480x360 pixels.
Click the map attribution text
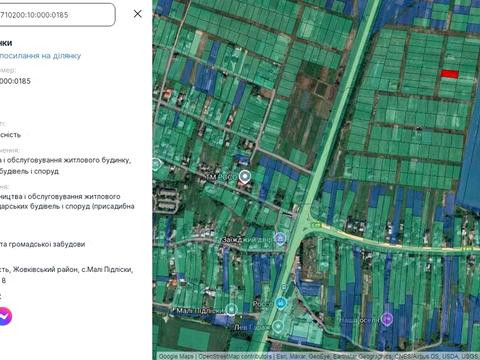point(318,356)
